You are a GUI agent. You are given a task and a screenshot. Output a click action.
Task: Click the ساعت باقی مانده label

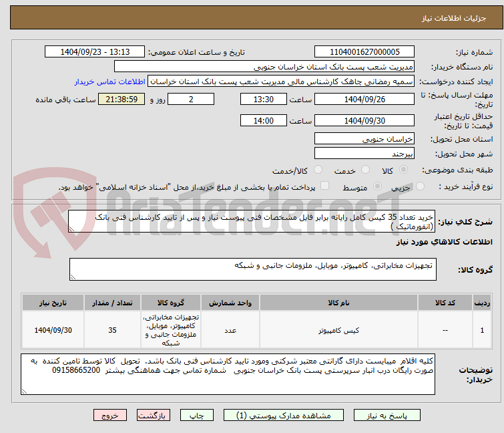click(65, 100)
